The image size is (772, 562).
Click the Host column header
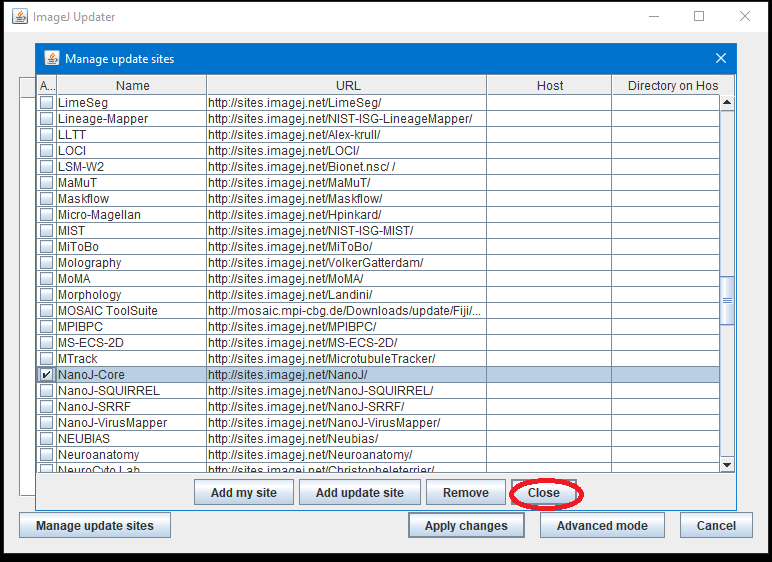[549, 85]
